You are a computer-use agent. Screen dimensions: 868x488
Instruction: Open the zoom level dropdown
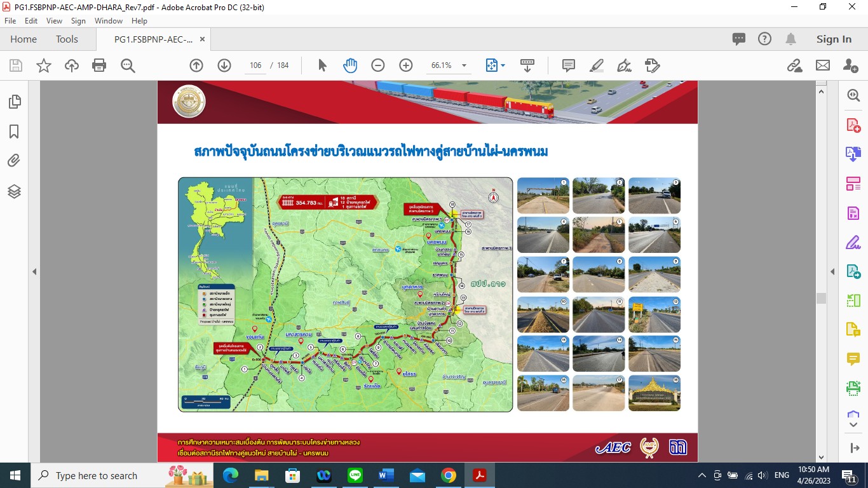[464, 65]
